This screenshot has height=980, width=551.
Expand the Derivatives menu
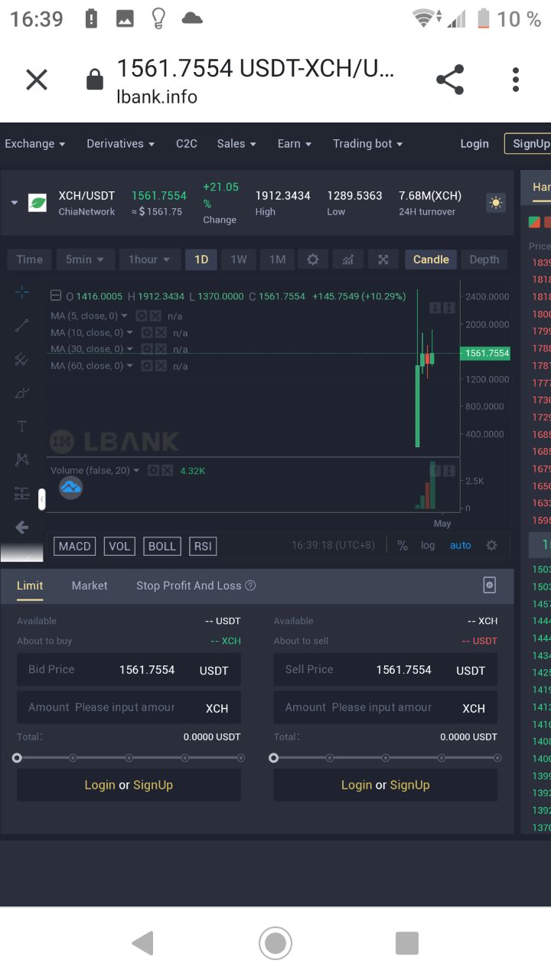point(121,144)
